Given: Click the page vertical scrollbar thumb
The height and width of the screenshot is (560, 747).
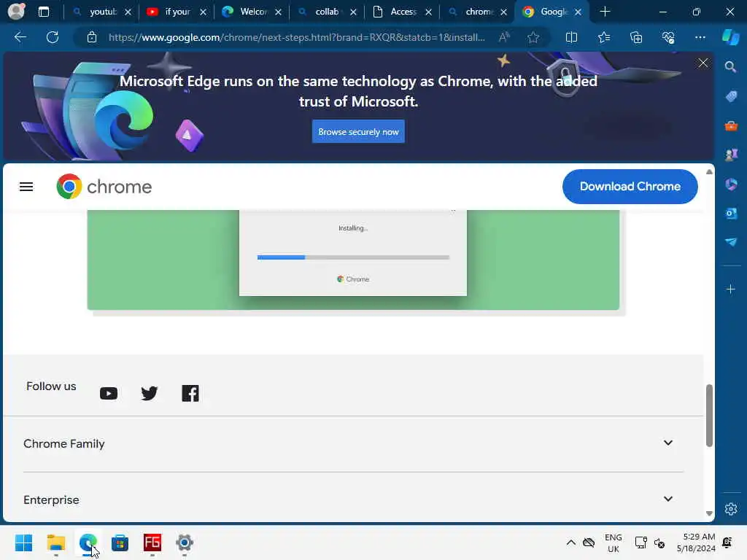Looking at the screenshot, I should click(x=709, y=415).
